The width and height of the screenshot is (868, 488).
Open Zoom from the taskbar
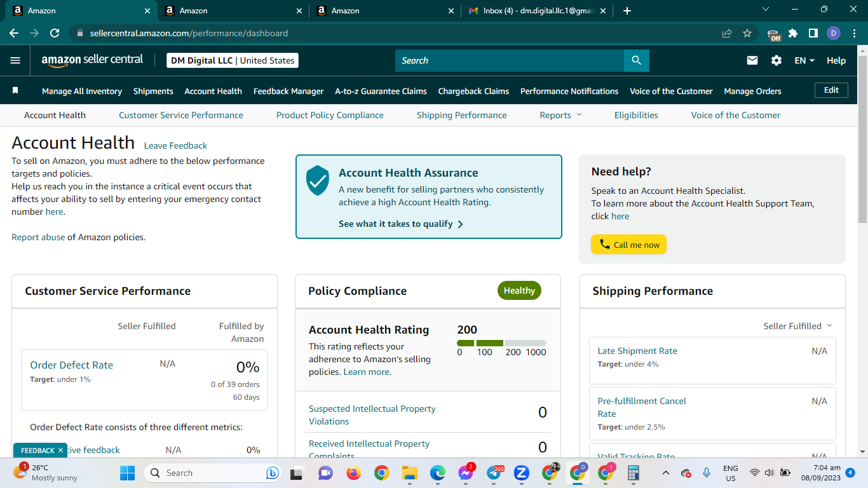pyautogui.click(x=522, y=473)
